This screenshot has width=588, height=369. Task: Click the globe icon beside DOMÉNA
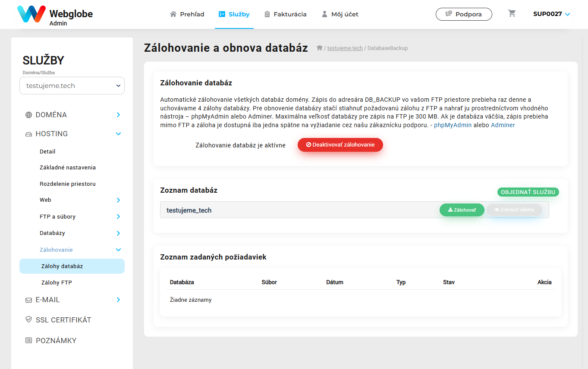point(29,115)
